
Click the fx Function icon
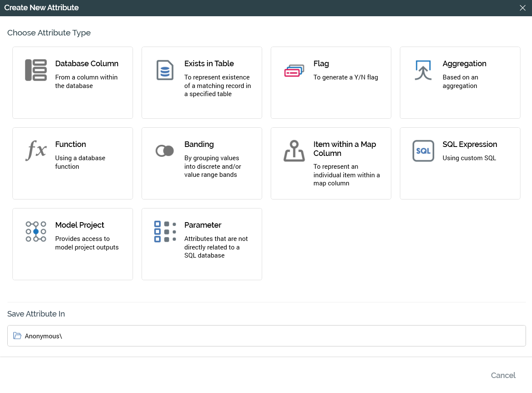(36, 151)
